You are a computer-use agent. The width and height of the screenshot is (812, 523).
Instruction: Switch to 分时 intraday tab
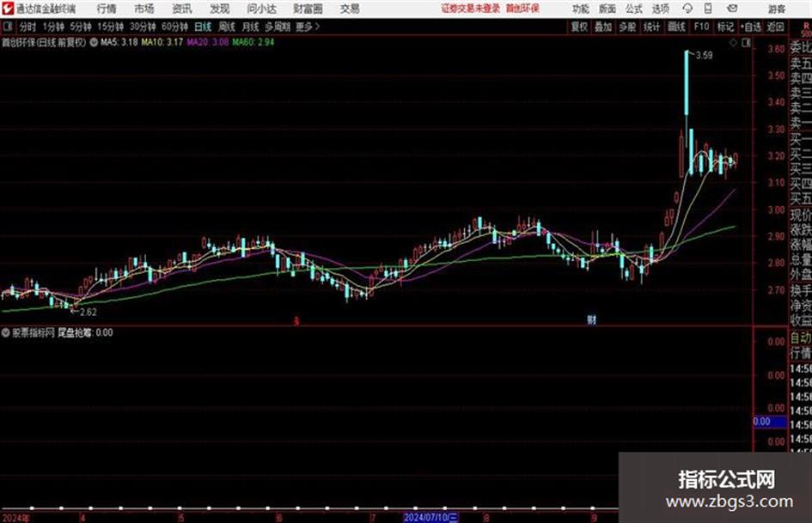[28, 27]
